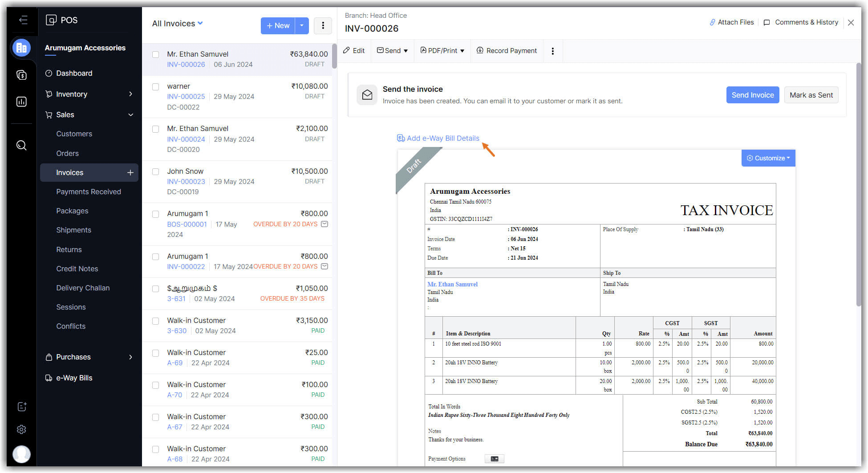Select the John Snow invoice checkbox
This screenshot has width=868, height=473.
point(156,172)
